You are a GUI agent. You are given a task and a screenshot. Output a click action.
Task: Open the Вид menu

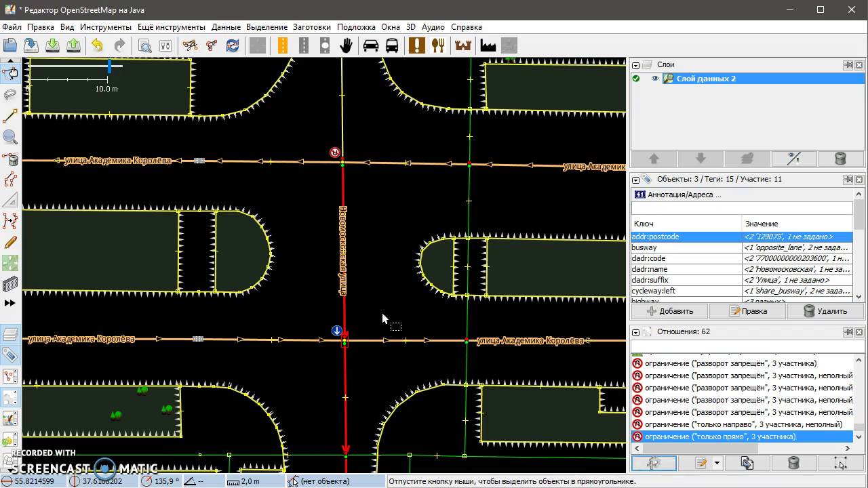click(x=67, y=27)
